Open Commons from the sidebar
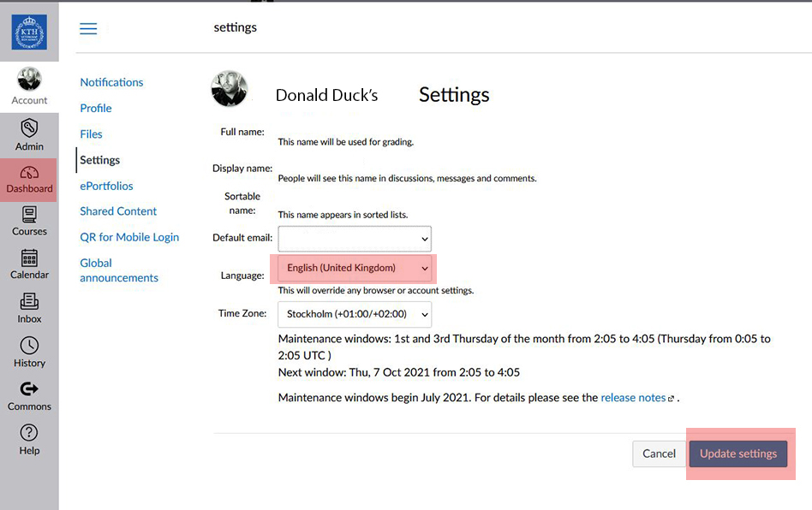 [x=29, y=395]
